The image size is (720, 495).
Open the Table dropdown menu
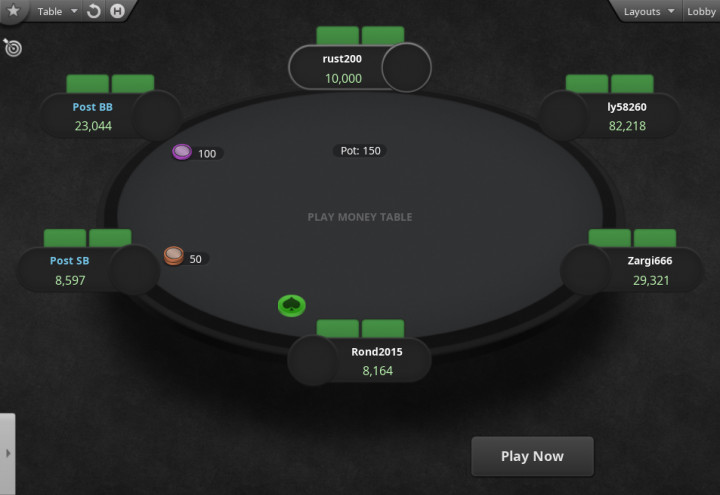coord(56,11)
